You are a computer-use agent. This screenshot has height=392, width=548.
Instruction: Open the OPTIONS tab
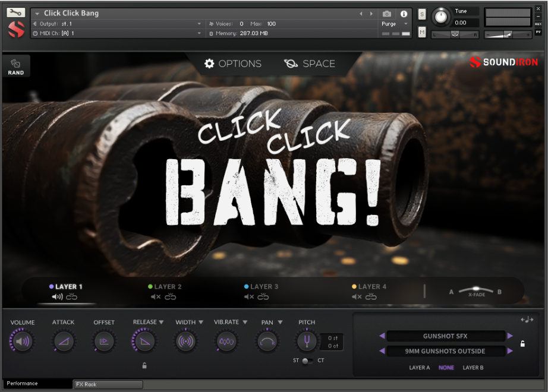[233, 64]
